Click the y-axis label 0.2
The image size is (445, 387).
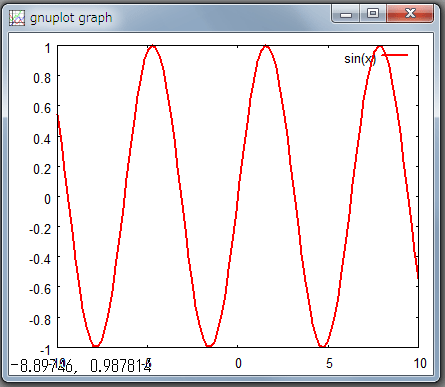click(x=42, y=169)
